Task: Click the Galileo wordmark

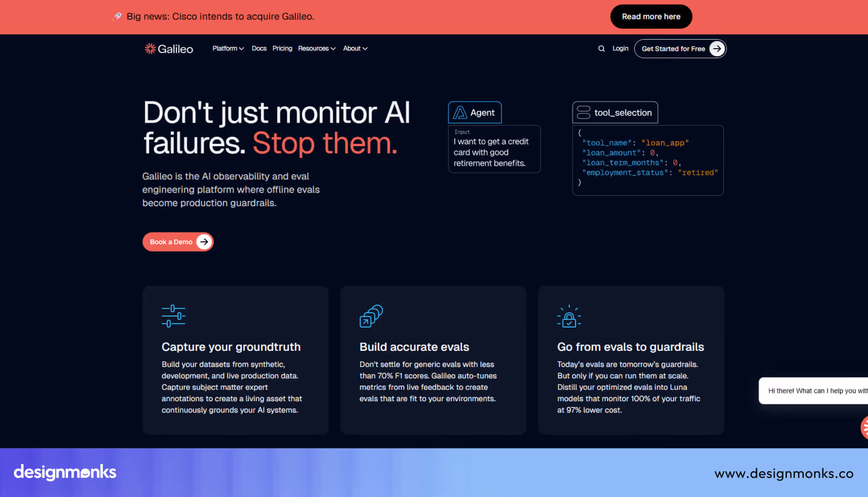Action: [x=175, y=49]
